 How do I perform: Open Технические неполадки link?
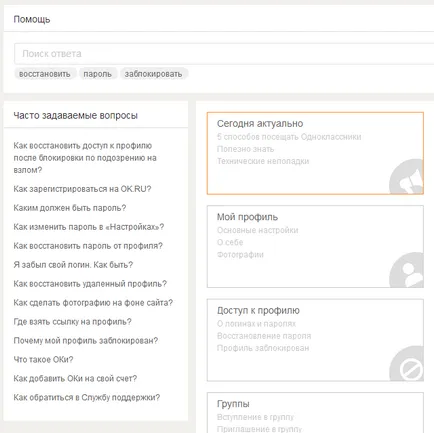tap(263, 161)
